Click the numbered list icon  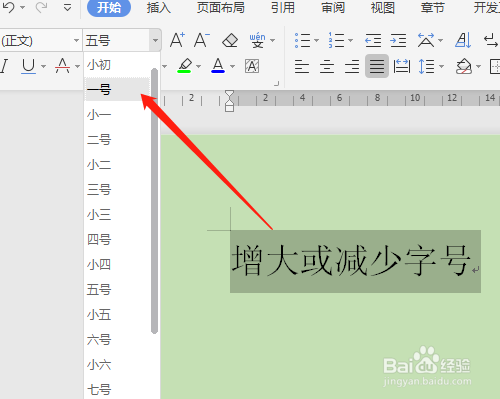point(336,40)
